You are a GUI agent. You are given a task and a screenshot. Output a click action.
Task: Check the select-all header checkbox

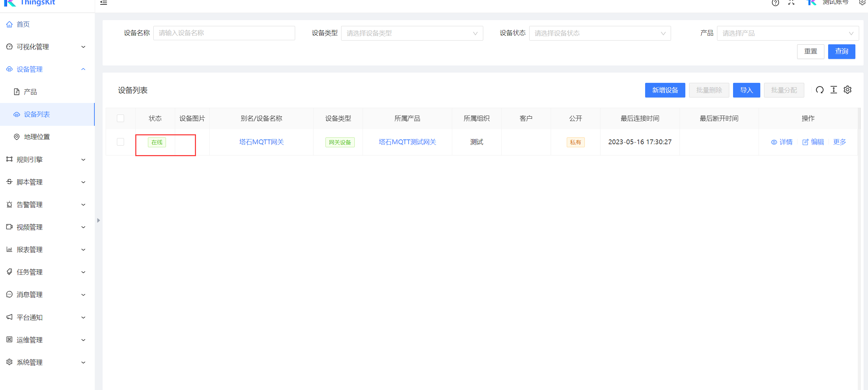click(x=120, y=118)
